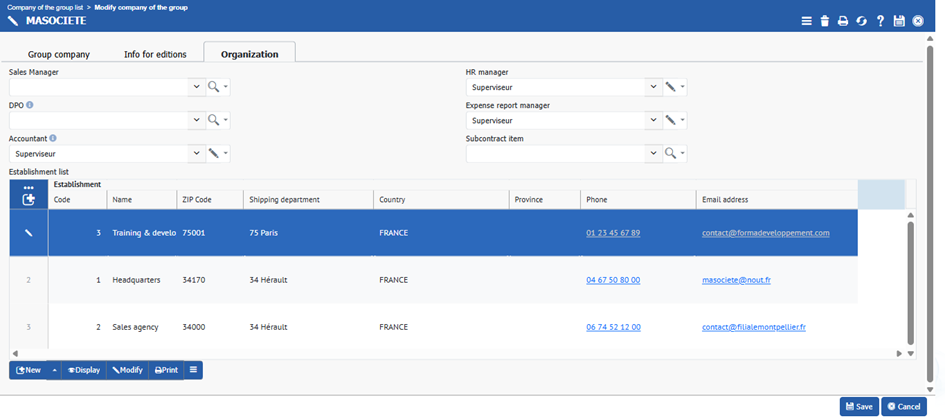Open the Subcontract item dropdown list
Screen dimensions: 945x417
point(653,154)
